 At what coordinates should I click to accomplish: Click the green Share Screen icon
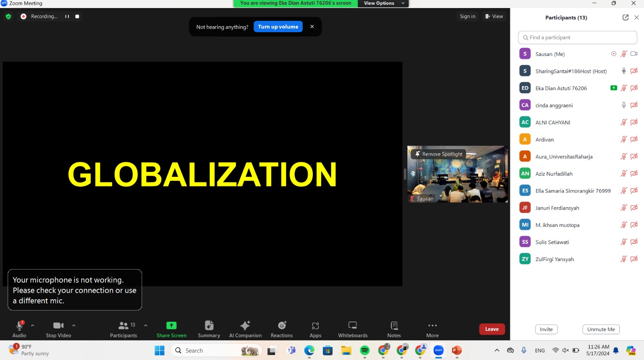coord(171,325)
